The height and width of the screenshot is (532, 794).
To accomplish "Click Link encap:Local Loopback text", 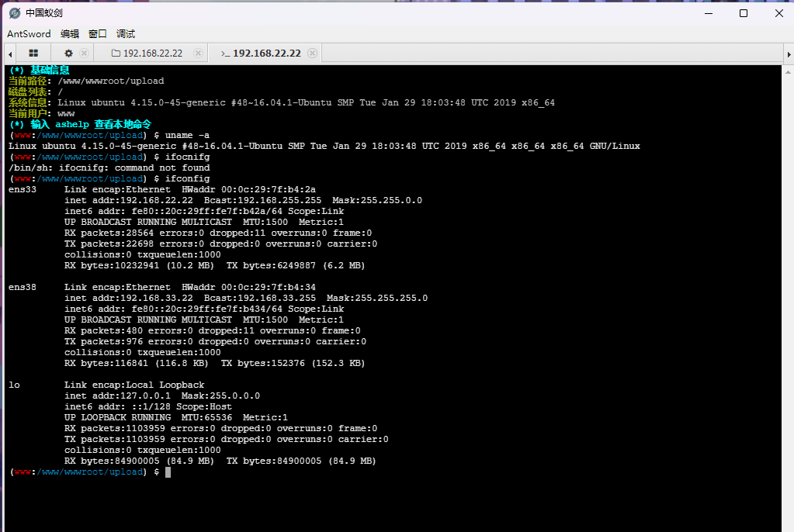I will point(134,385).
